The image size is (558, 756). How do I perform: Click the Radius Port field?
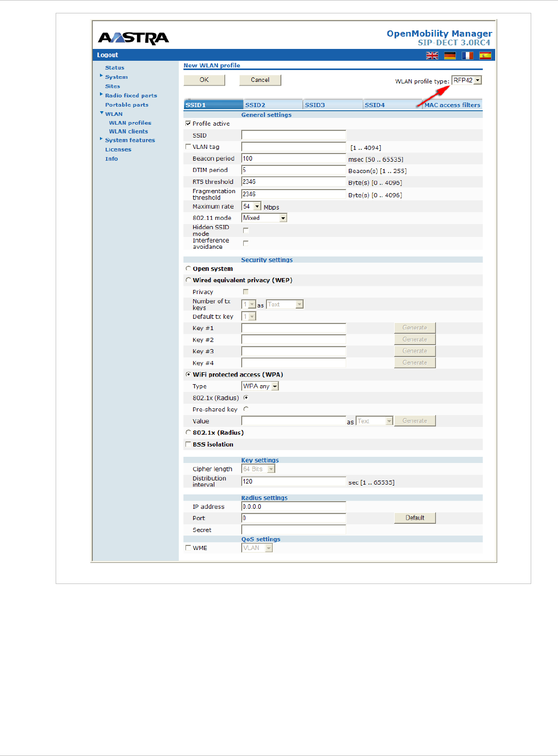pyautogui.click(x=294, y=518)
